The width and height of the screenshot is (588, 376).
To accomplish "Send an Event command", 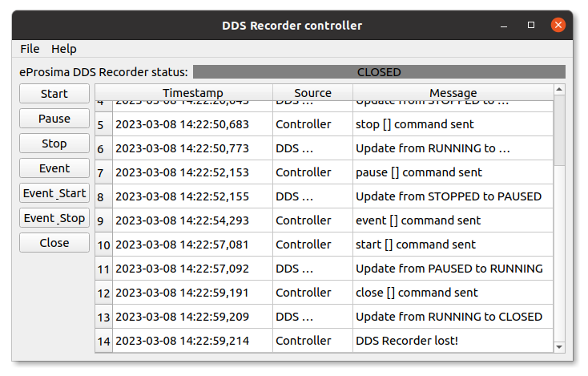I will point(54,168).
